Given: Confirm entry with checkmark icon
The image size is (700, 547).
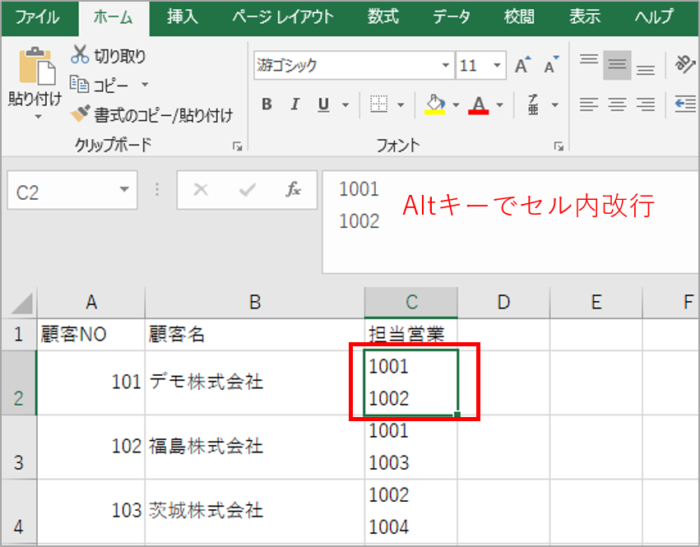Looking at the screenshot, I should [247, 190].
